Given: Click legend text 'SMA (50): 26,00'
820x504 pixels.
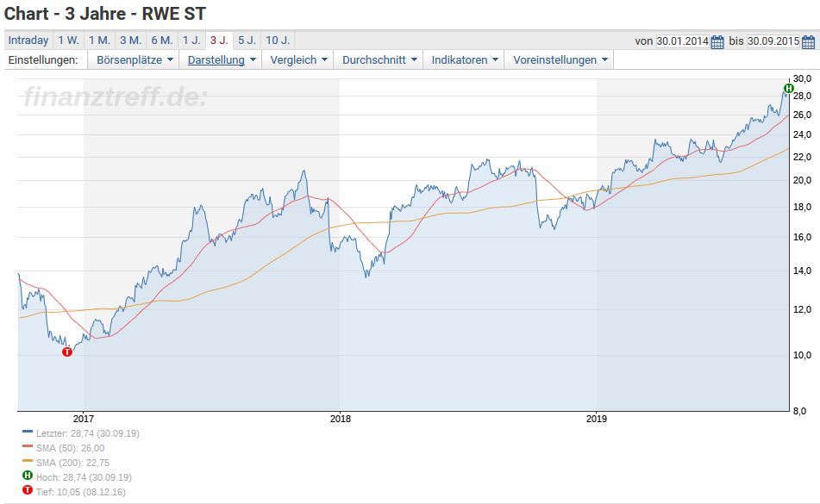Looking at the screenshot, I should tap(70, 448).
